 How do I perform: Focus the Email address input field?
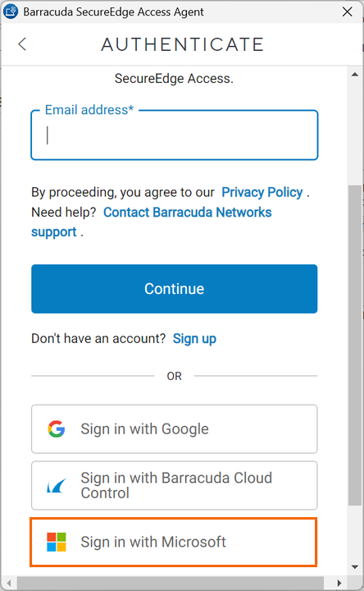pos(175,135)
